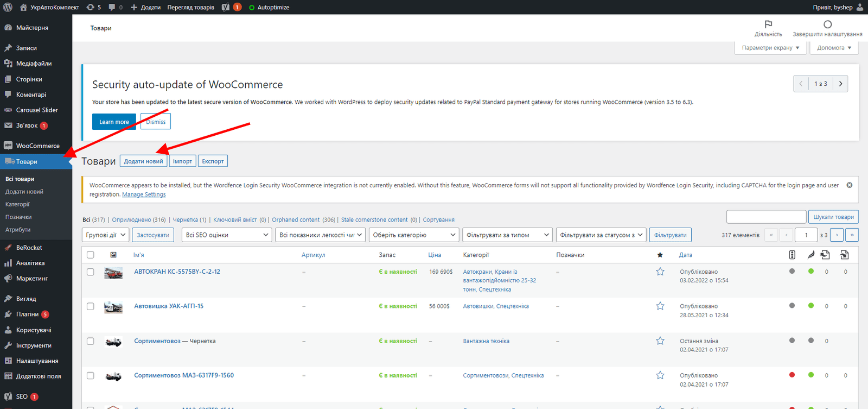This screenshot has width=868, height=409.
Task: Open thumbnail of Автовишка УАК-АГП-15
Action: [x=113, y=307]
